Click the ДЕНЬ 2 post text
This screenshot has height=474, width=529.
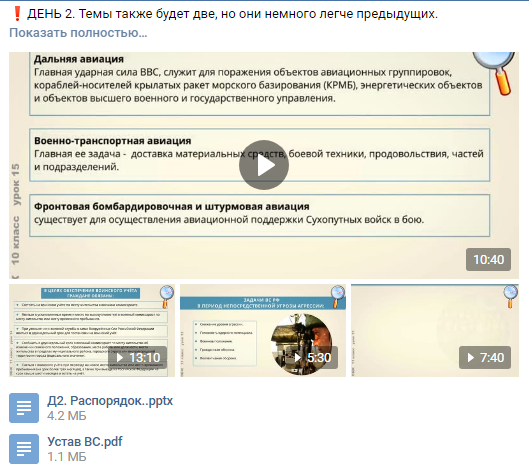pyautogui.click(x=232, y=14)
